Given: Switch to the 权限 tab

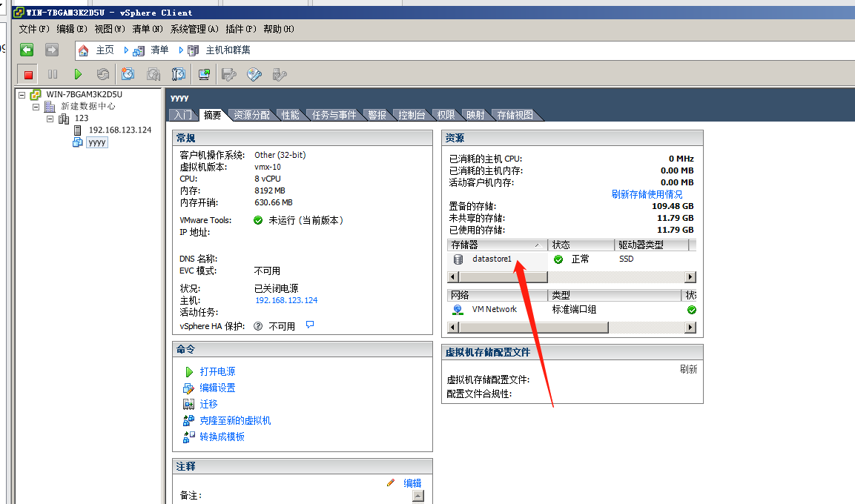Looking at the screenshot, I should pos(446,115).
